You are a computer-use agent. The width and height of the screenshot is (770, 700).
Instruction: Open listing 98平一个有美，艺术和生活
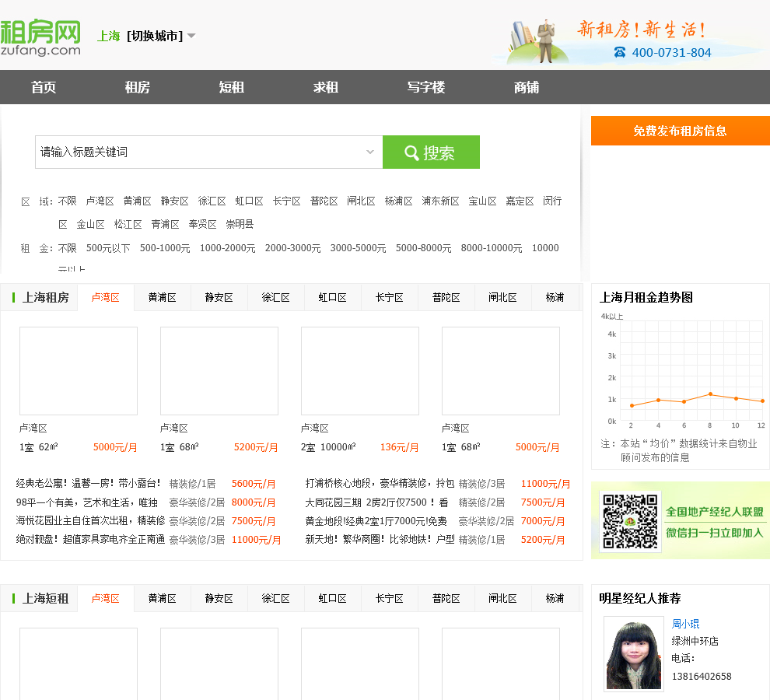pos(87,502)
